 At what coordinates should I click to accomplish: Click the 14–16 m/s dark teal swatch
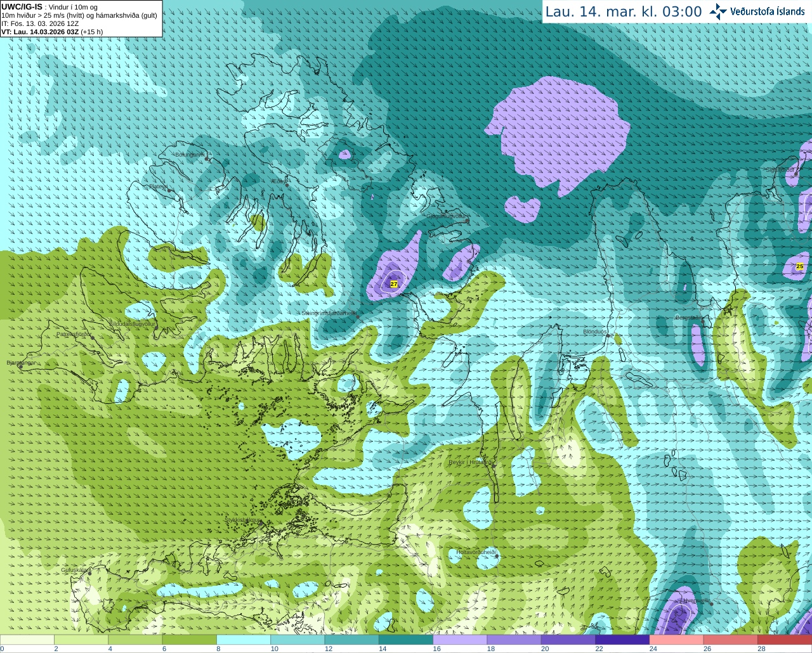[406, 640]
